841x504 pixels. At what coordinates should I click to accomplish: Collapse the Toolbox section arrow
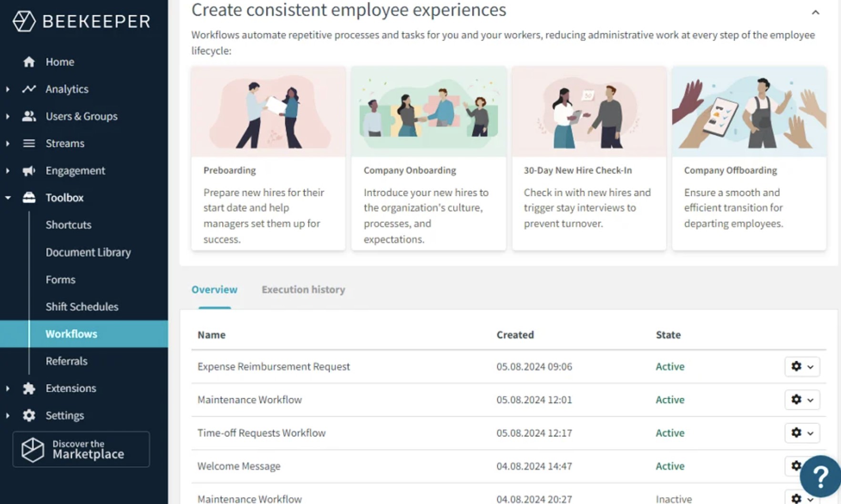pyautogui.click(x=8, y=198)
